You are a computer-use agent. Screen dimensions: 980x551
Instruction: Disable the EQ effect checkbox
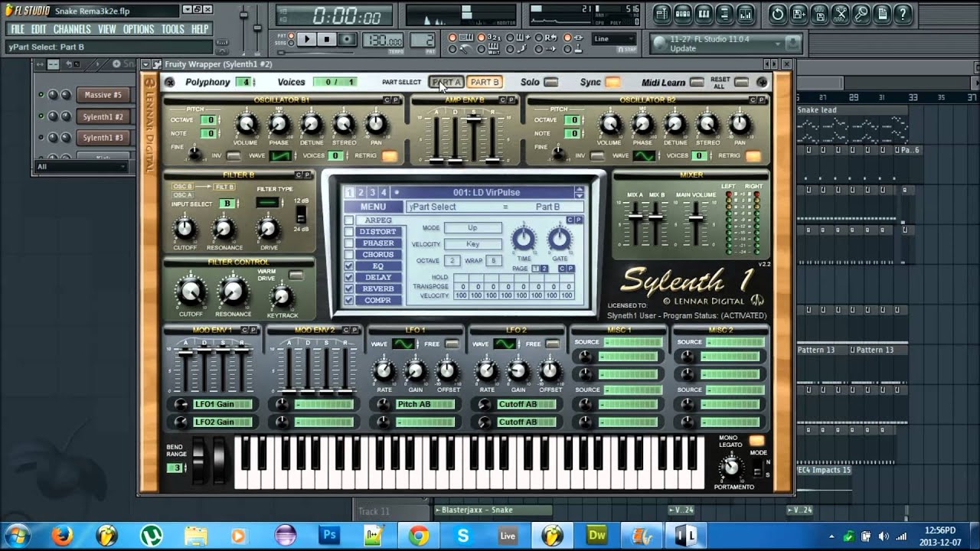(349, 266)
